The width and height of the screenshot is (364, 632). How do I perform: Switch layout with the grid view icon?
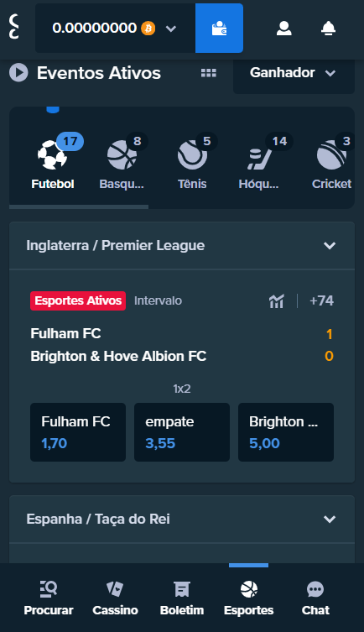click(209, 73)
